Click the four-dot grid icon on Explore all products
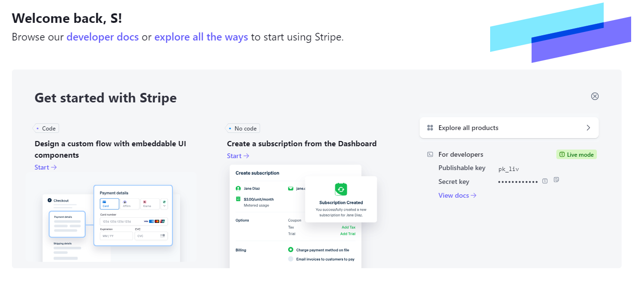 coord(430,128)
